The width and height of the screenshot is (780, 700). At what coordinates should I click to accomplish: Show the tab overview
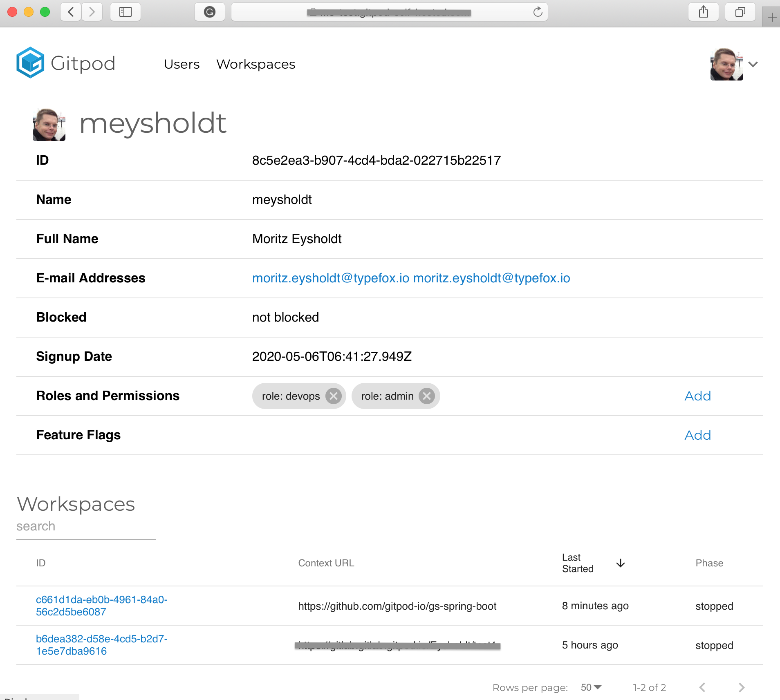click(x=740, y=12)
